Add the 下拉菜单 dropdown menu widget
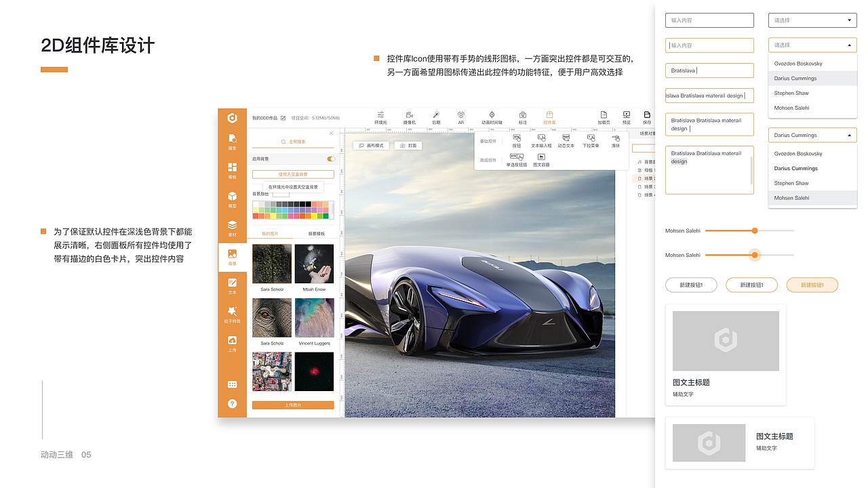Screen dimensions: 868x488 [591, 141]
